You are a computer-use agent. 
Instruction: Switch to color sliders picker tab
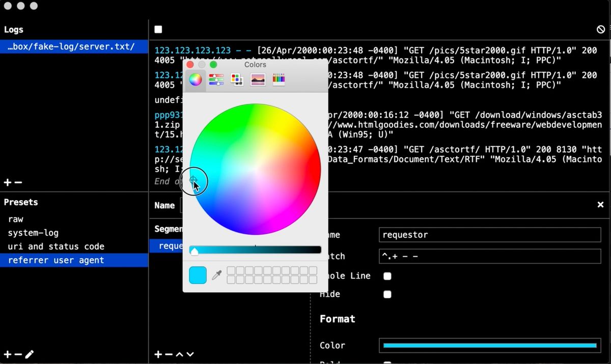click(x=216, y=79)
